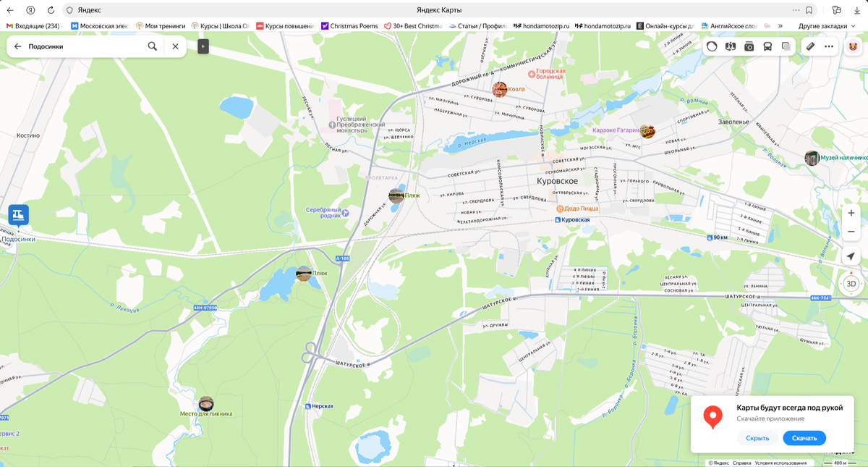Open map layers selector
This screenshot has height=467, width=868.
tap(786, 46)
